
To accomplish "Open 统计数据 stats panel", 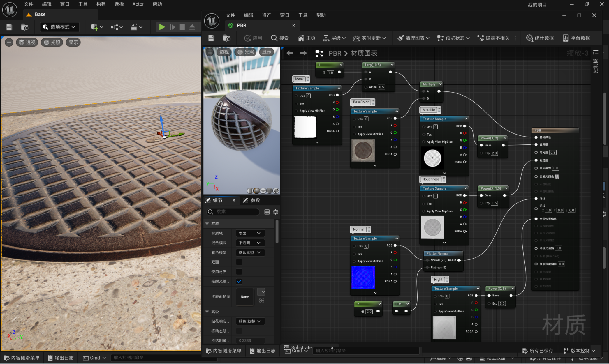I will (x=540, y=38).
